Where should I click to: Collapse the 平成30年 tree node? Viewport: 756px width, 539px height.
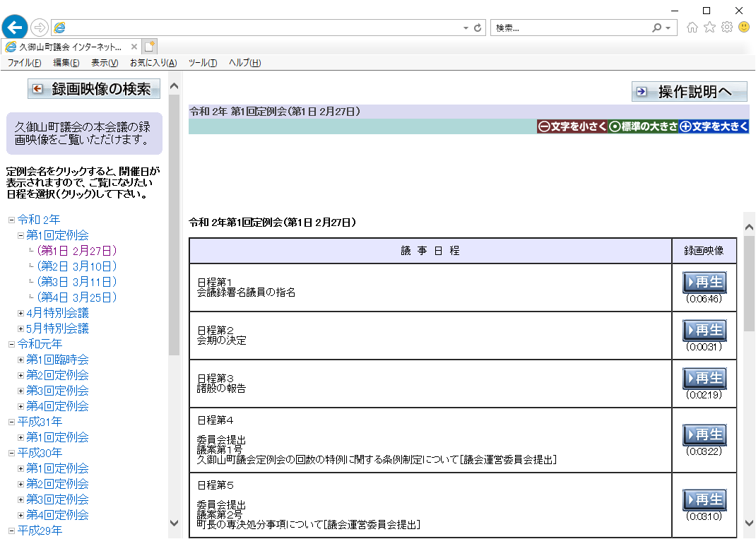click(11, 453)
